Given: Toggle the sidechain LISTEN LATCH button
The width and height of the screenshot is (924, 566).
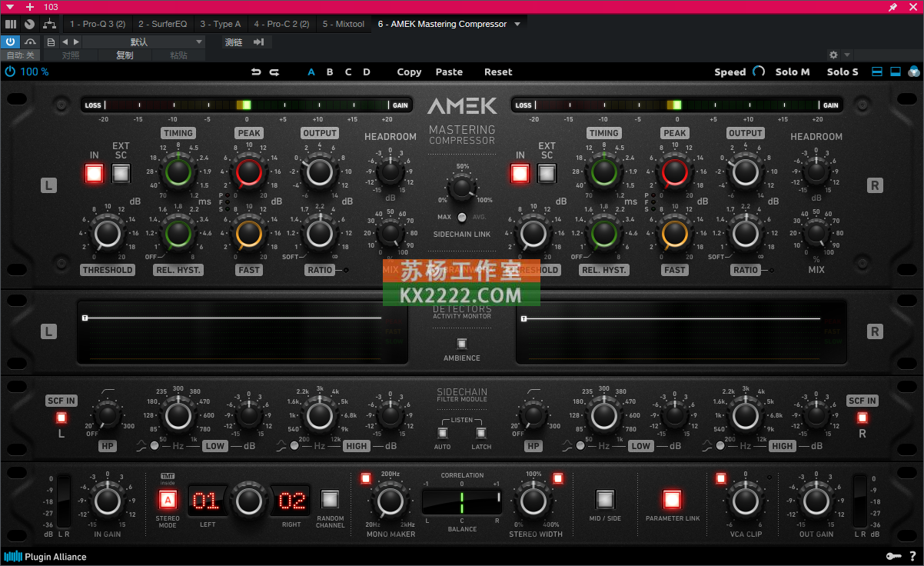Looking at the screenshot, I should click(481, 433).
